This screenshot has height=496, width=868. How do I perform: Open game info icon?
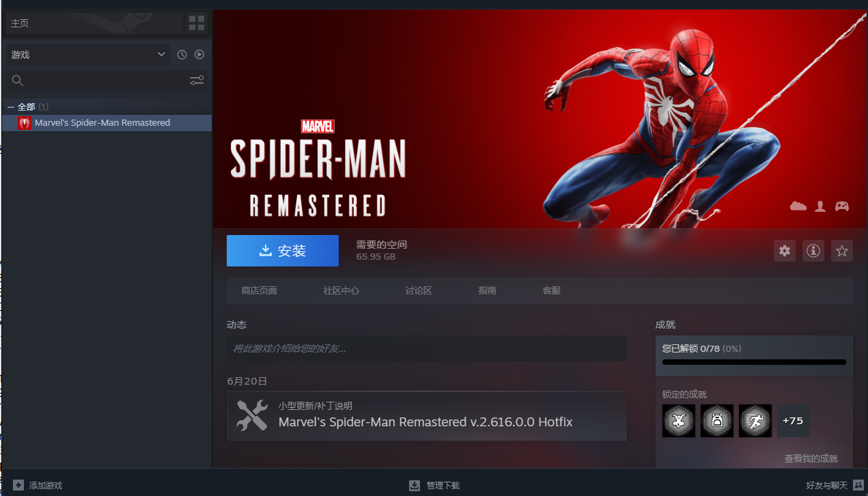[813, 251]
